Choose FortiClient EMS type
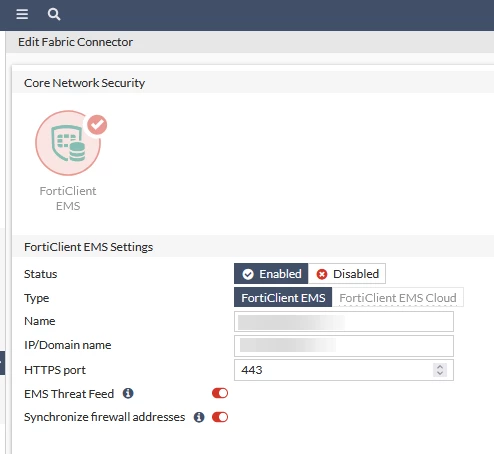 tap(283, 297)
